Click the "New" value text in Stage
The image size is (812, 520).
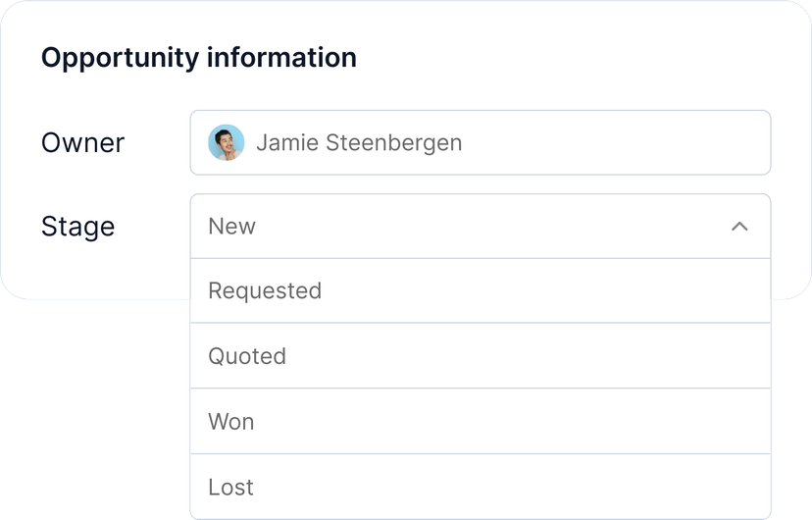click(231, 227)
